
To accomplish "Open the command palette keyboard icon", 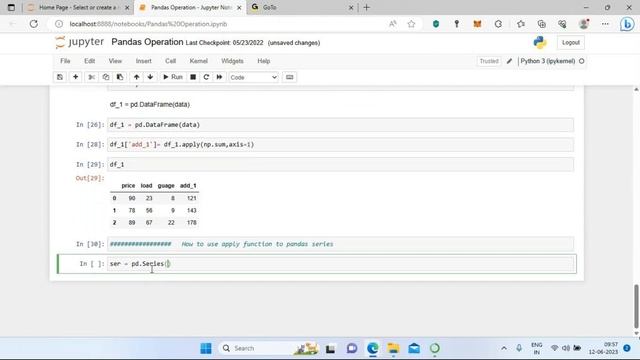I will [289, 77].
